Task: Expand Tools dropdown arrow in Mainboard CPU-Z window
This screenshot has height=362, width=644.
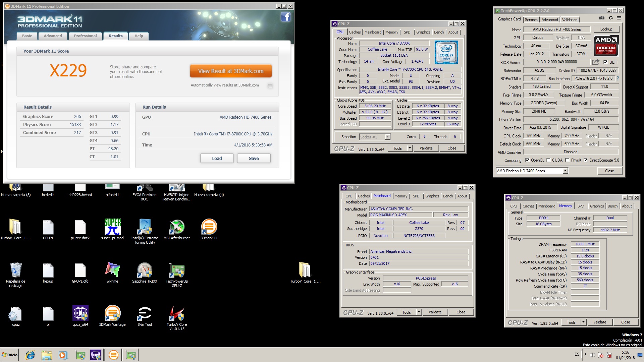Action: (419, 312)
